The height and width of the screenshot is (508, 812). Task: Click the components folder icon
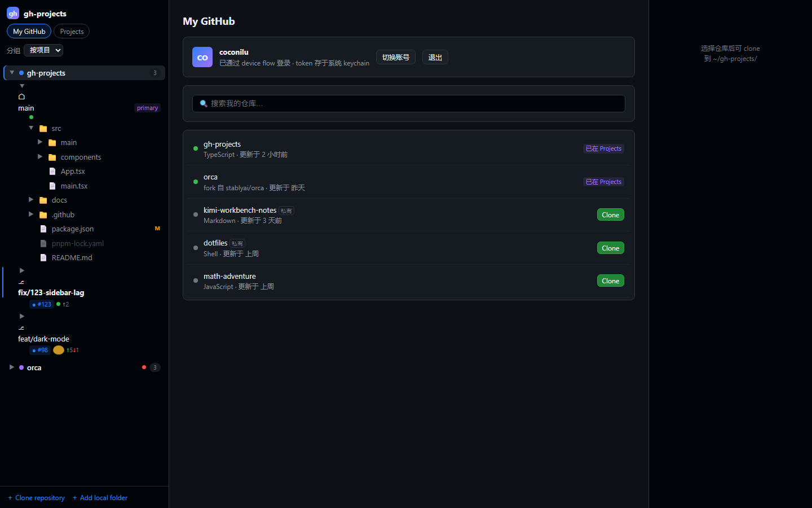click(x=52, y=157)
